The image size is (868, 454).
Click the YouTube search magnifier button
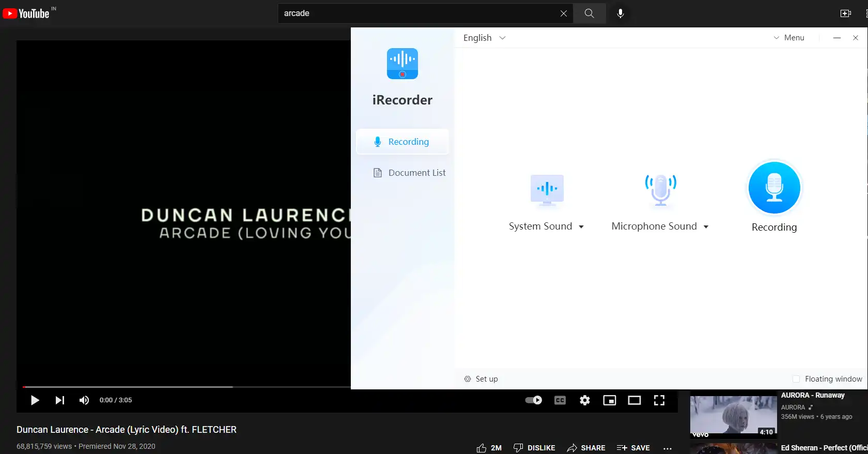tap(590, 13)
